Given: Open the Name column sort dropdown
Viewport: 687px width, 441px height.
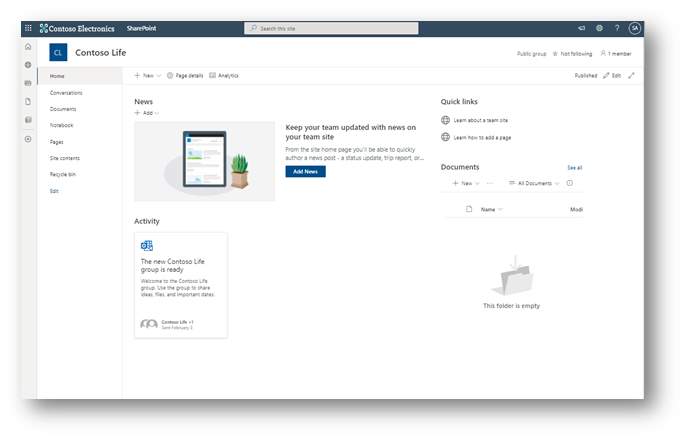Looking at the screenshot, I should 492,210.
